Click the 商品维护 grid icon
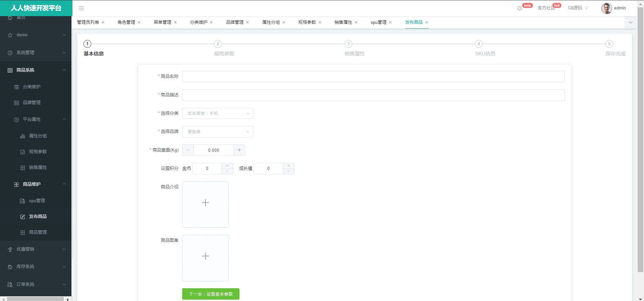This screenshot has height=301, width=644. click(16, 184)
